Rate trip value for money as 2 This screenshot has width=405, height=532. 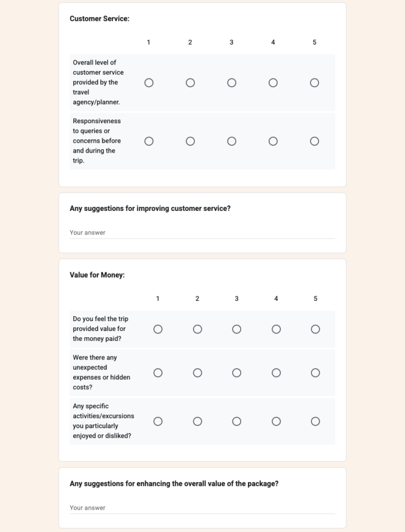pyautogui.click(x=198, y=329)
